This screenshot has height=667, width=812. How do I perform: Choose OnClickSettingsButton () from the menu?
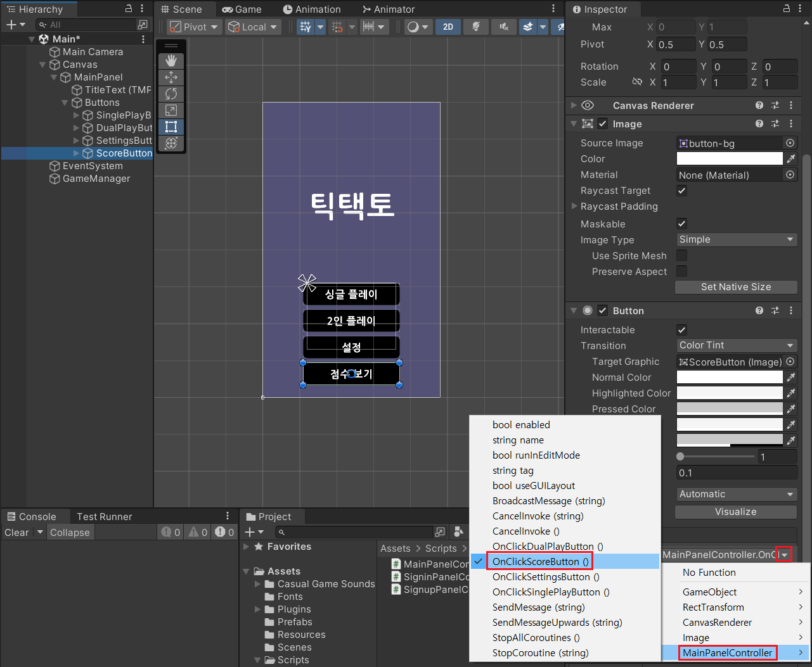[546, 576]
